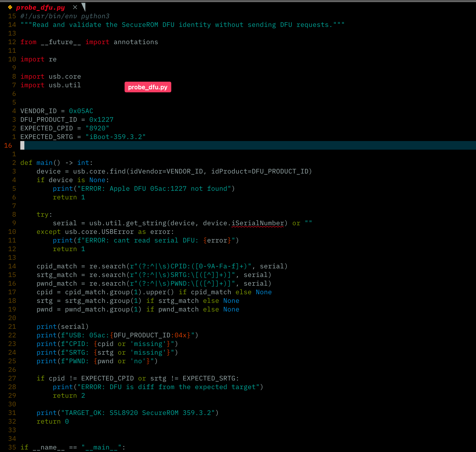This screenshot has height=452, width=476.
Task: Click 'if device is None:' line
Action: pyautogui.click(x=73, y=180)
